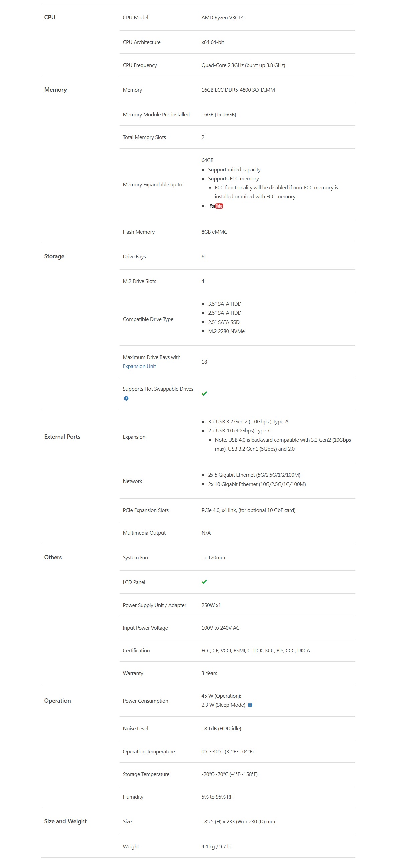Open the YouTube icon under memory expansion
Viewport: 396px width, 868px height.
(x=216, y=206)
